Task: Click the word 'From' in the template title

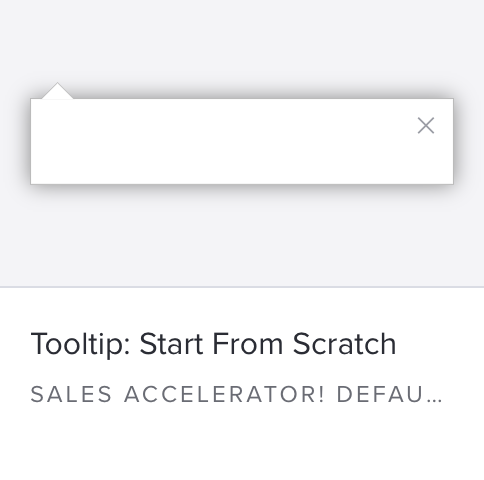Action: 248,344
